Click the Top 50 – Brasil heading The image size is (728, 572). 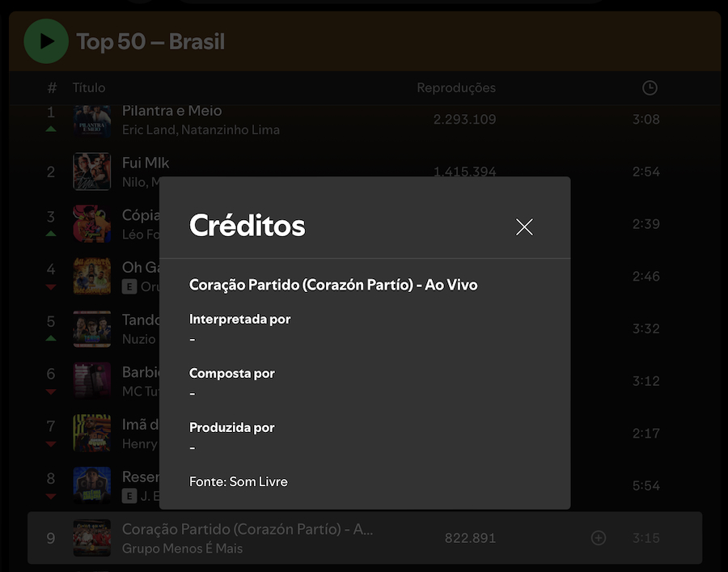pyautogui.click(x=150, y=41)
